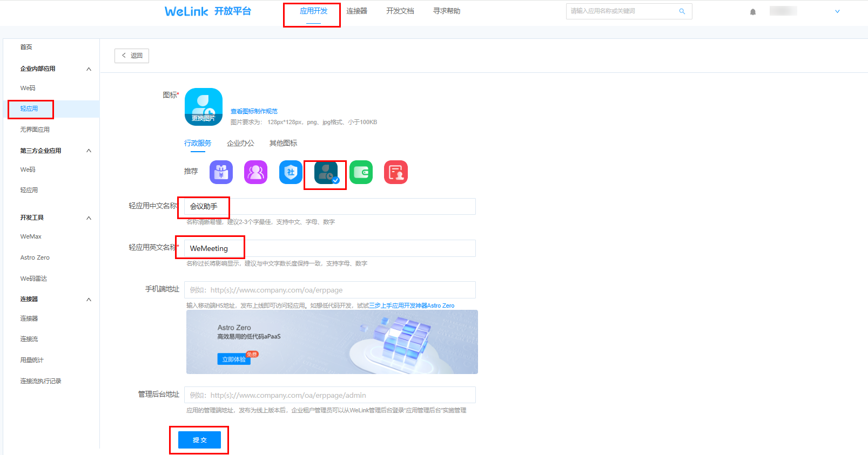
Task: Collapse the 企业内部应用 sidebar section
Action: 89,69
